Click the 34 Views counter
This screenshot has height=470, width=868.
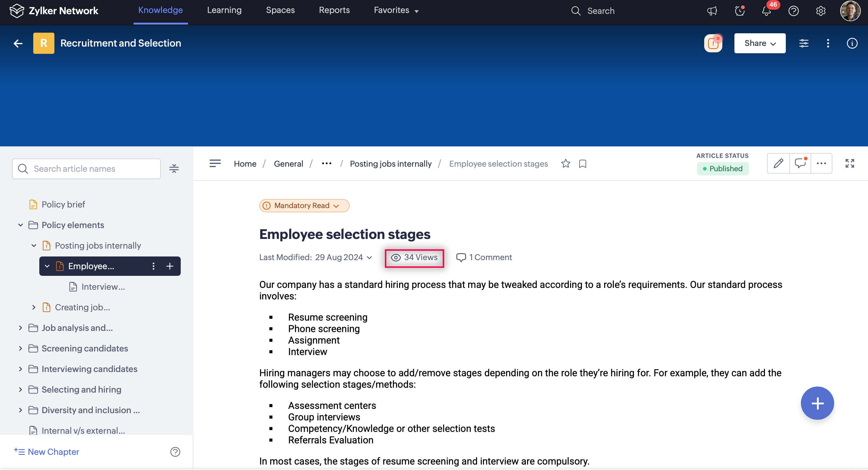pos(414,258)
